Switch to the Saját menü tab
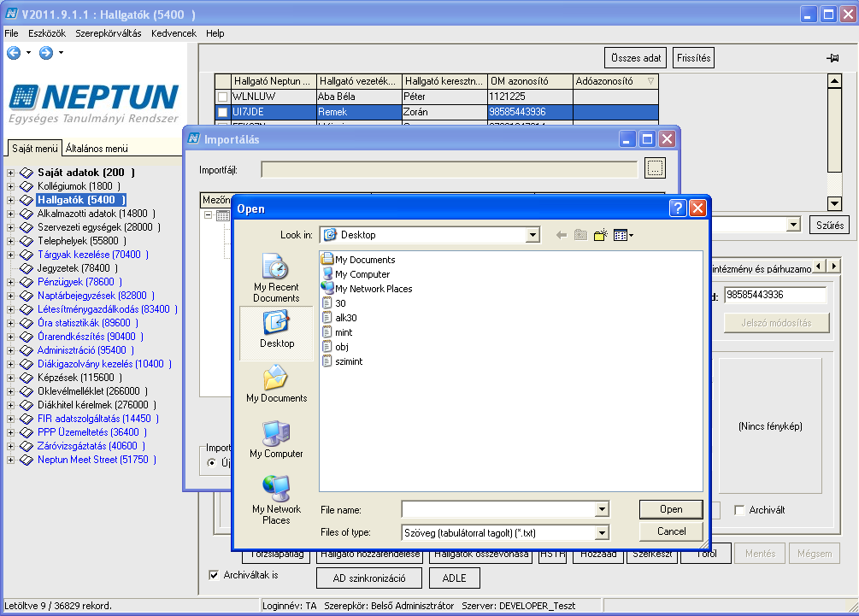859x616 pixels. point(34,149)
